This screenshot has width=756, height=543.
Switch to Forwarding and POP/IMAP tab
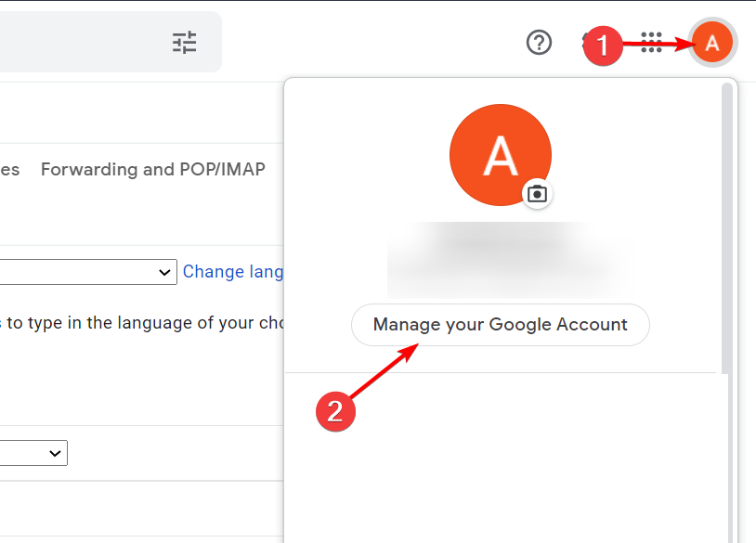point(153,170)
